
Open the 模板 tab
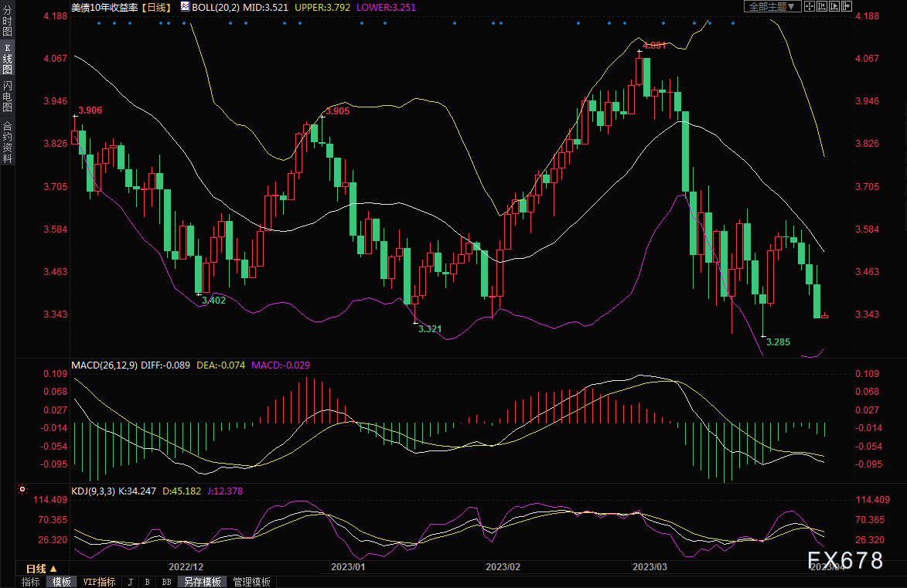click(x=61, y=582)
